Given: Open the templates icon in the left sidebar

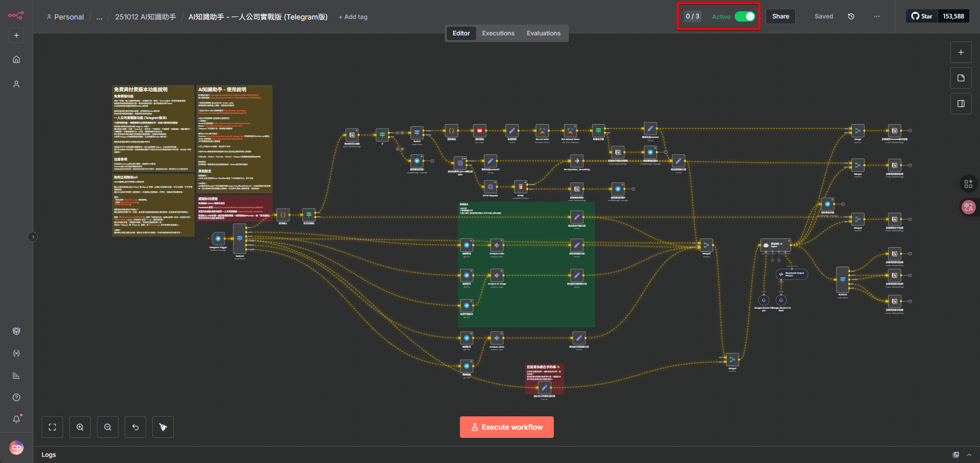Looking at the screenshot, I should [16, 331].
